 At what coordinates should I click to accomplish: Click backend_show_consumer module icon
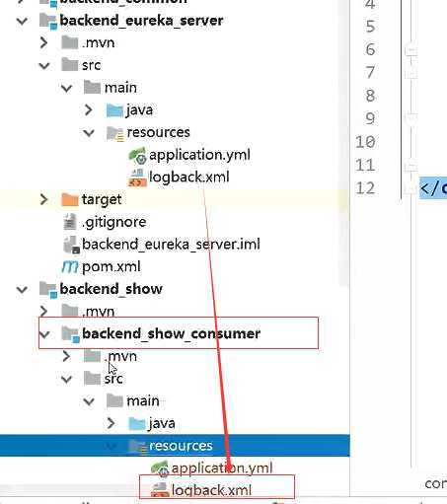pyautogui.click(x=71, y=334)
